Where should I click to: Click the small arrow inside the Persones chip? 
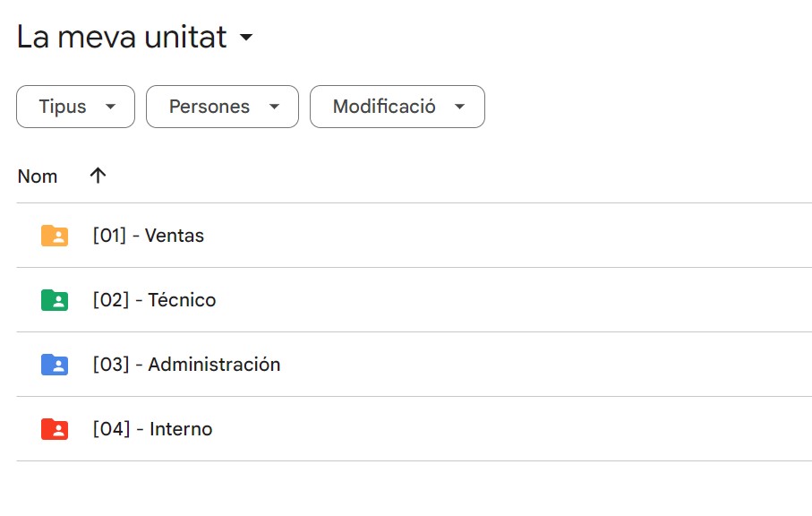click(275, 107)
